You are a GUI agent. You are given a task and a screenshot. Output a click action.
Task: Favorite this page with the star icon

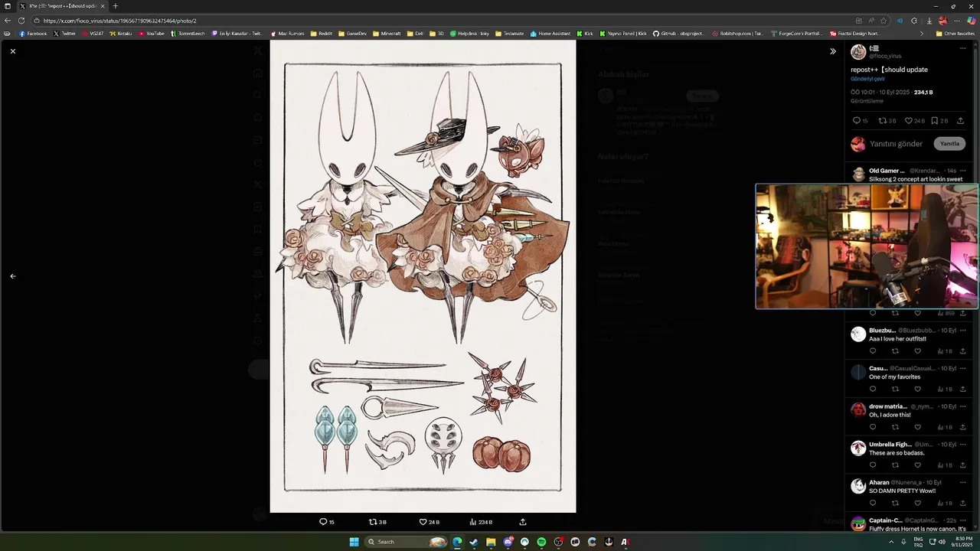click(884, 21)
